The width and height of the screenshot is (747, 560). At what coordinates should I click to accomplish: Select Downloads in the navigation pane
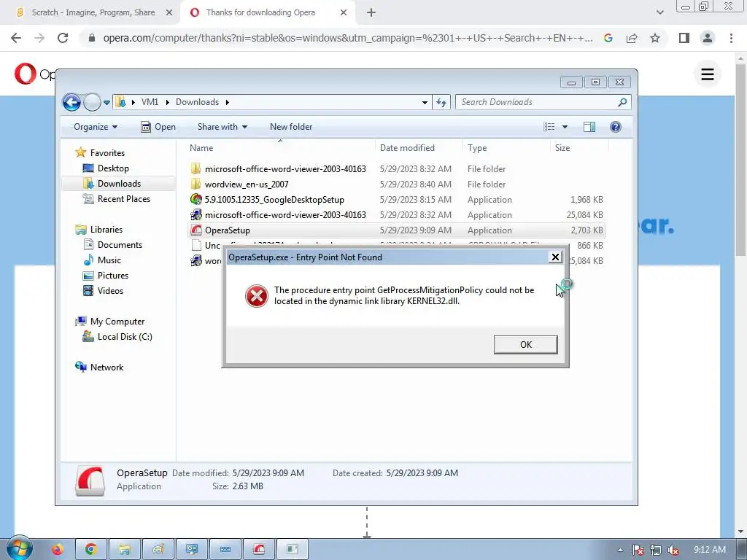coord(119,183)
